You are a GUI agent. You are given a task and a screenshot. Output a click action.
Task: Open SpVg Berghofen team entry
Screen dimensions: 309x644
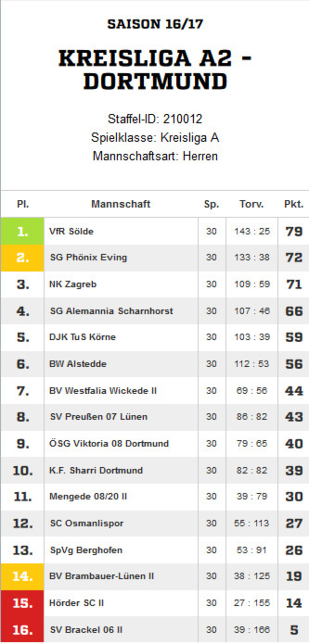coord(86,550)
